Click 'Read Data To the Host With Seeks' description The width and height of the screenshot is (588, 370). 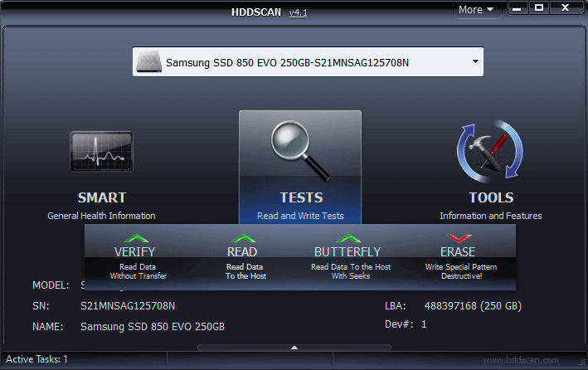point(351,271)
